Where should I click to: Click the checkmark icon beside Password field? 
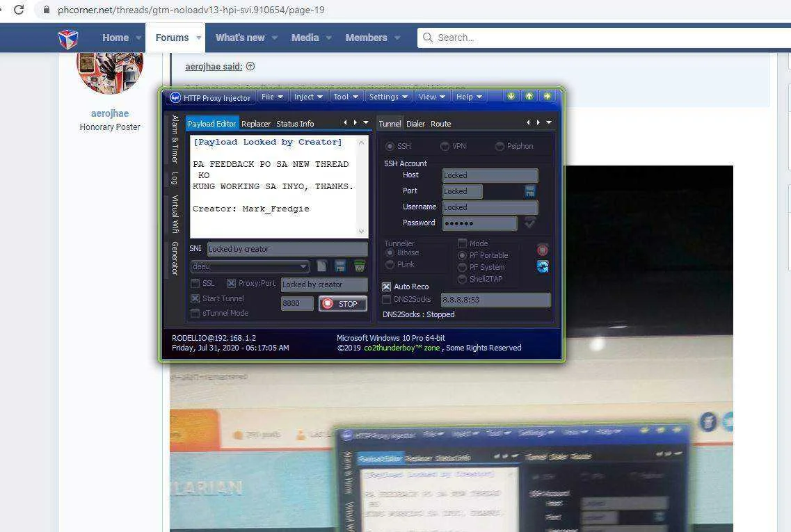(x=529, y=223)
